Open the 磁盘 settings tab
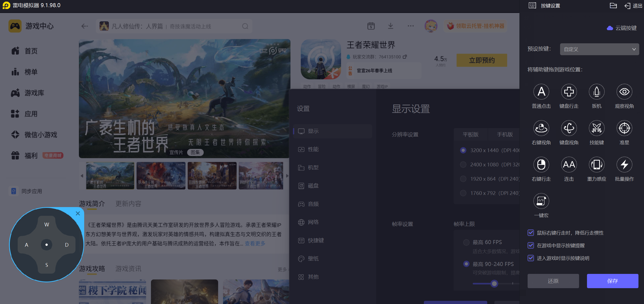Image resolution: width=644 pixels, height=304 pixels. pos(333,186)
